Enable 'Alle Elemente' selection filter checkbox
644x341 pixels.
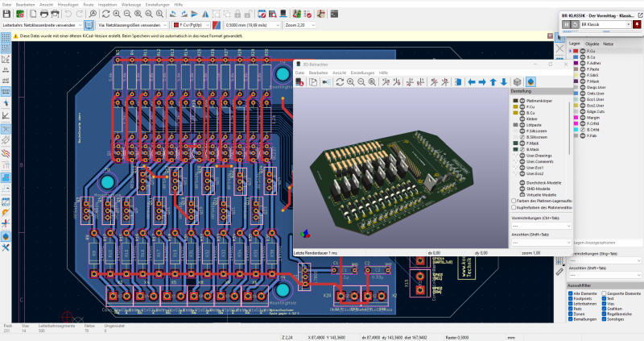tap(572, 292)
